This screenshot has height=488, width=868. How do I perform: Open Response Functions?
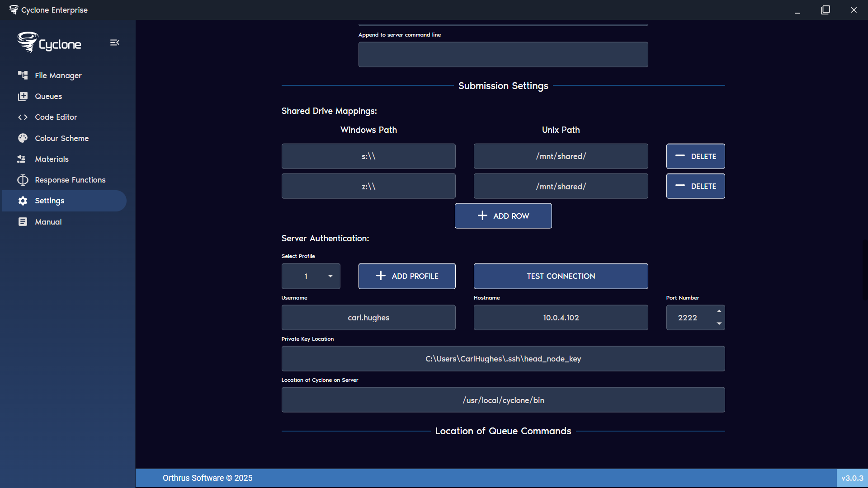coord(70,180)
